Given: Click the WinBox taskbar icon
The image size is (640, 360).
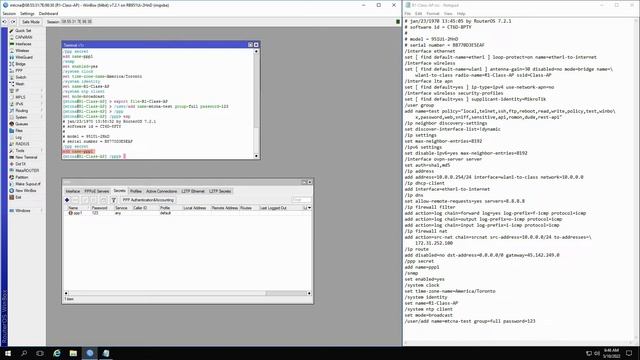Looking at the screenshot, I should point(90,353).
